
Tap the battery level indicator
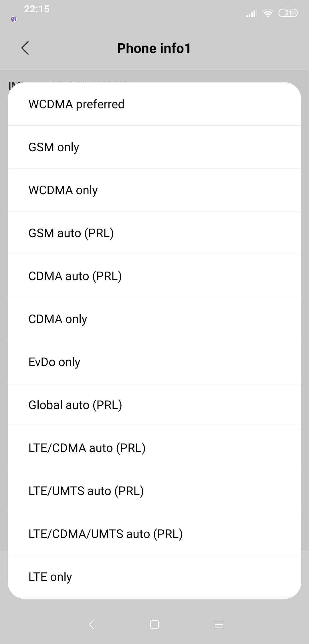[x=288, y=13]
